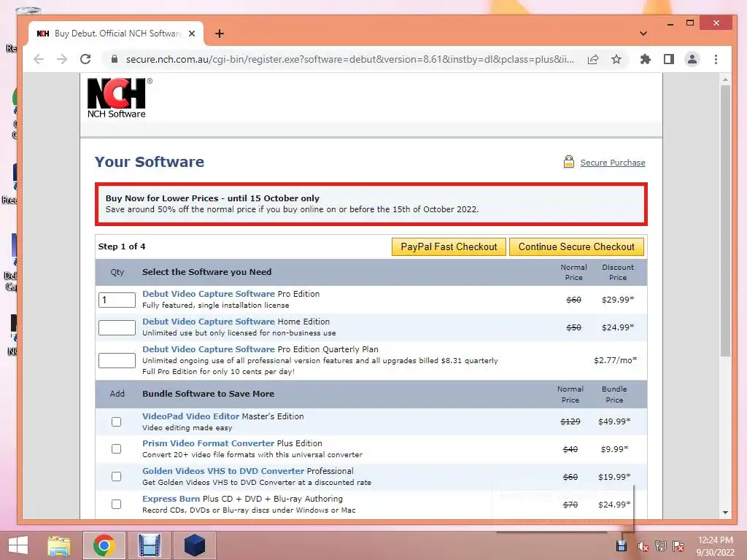Click scrollbar down arrow
This screenshot has height=560, width=747.
[x=725, y=513]
